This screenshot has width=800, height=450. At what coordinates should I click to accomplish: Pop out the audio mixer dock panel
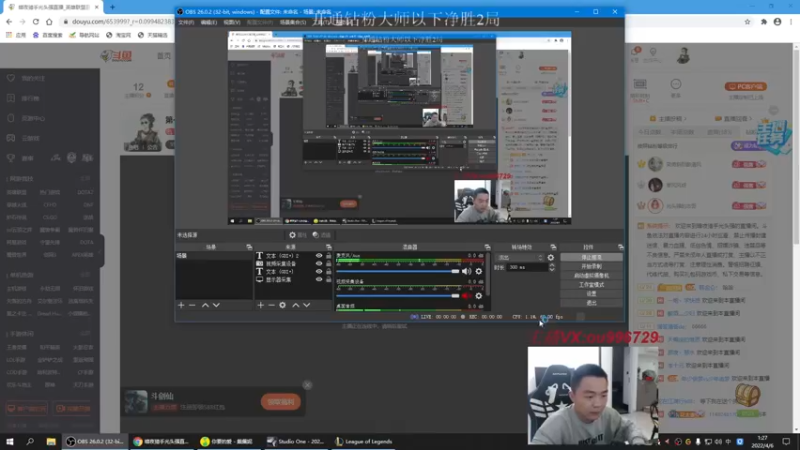(487, 247)
